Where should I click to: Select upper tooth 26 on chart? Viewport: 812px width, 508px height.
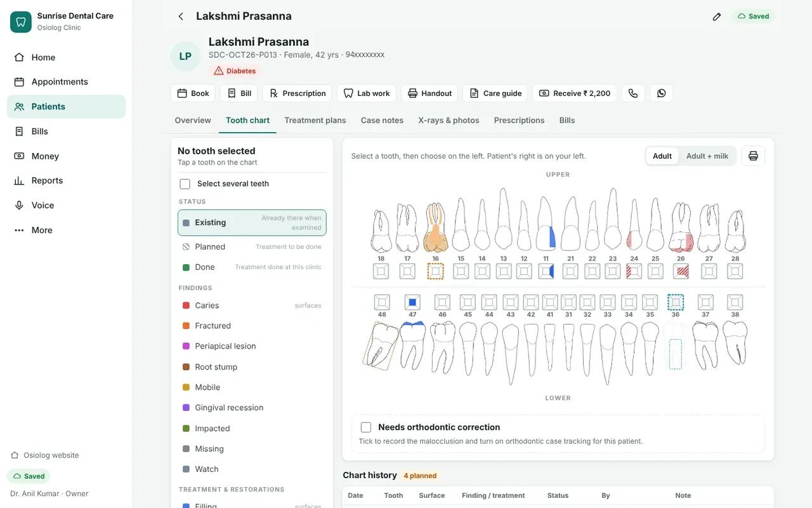(681, 227)
